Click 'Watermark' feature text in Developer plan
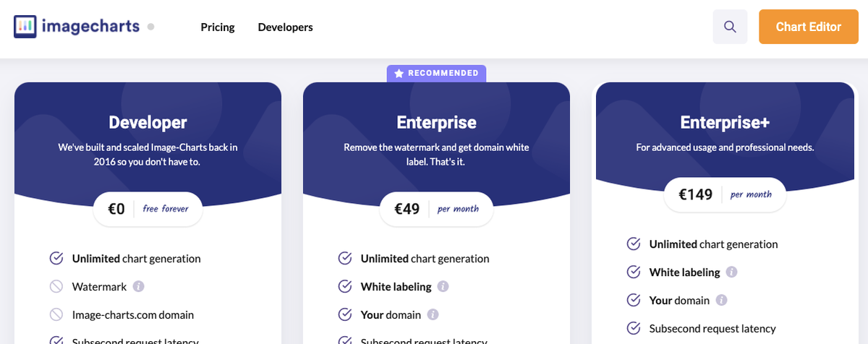The width and height of the screenshot is (868, 344). pyautogui.click(x=100, y=287)
